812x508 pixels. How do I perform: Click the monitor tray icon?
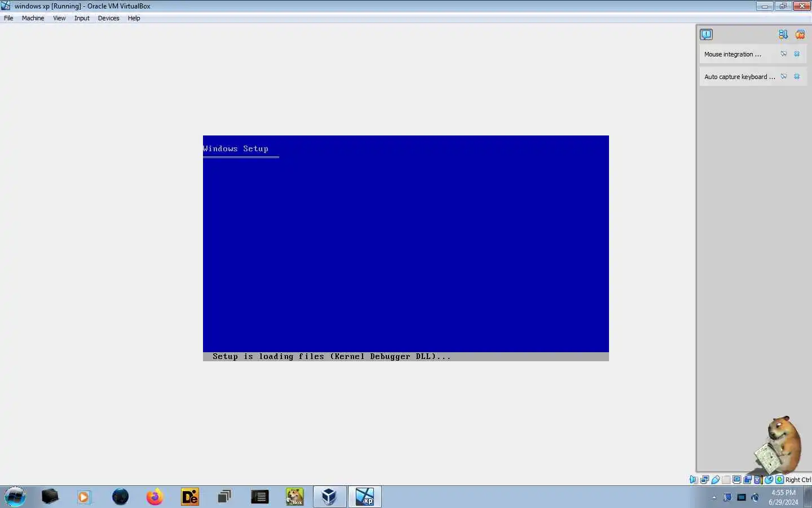tap(742, 497)
